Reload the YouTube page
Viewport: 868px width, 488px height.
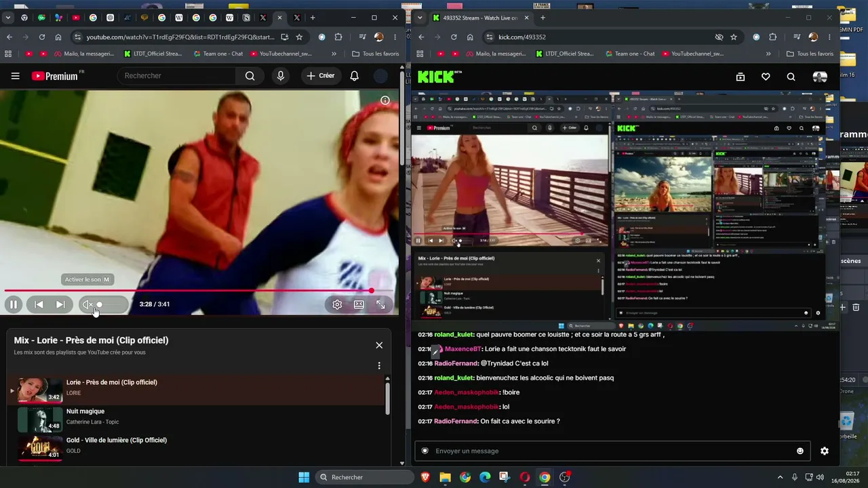(x=42, y=37)
